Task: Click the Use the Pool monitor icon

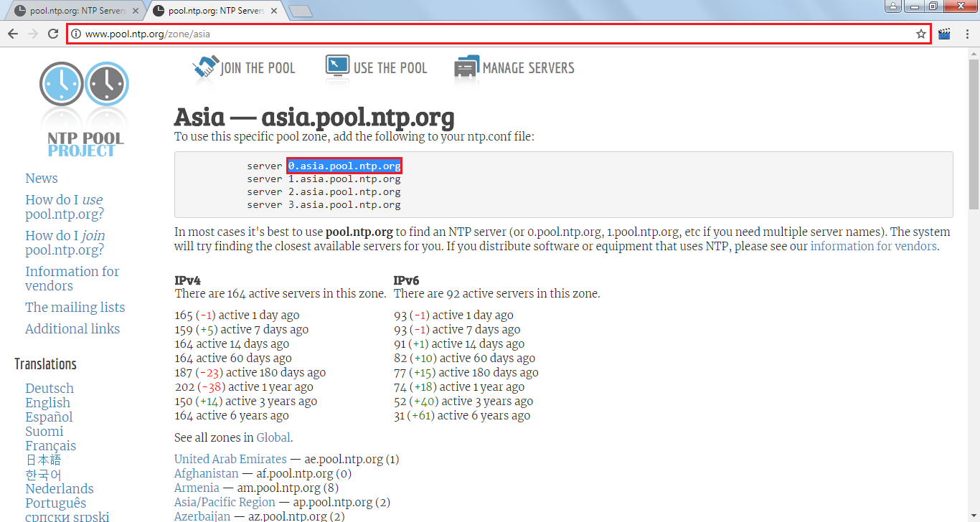Action: (337, 67)
